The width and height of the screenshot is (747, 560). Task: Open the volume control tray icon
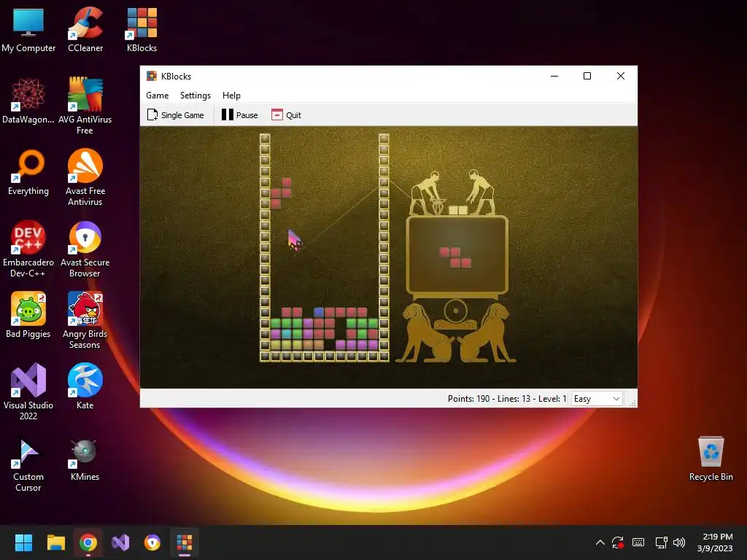[x=679, y=542]
